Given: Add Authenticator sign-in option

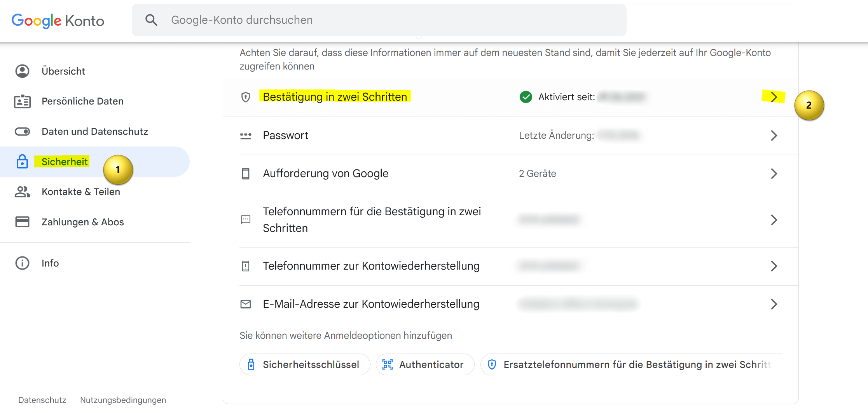Looking at the screenshot, I should point(425,364).
